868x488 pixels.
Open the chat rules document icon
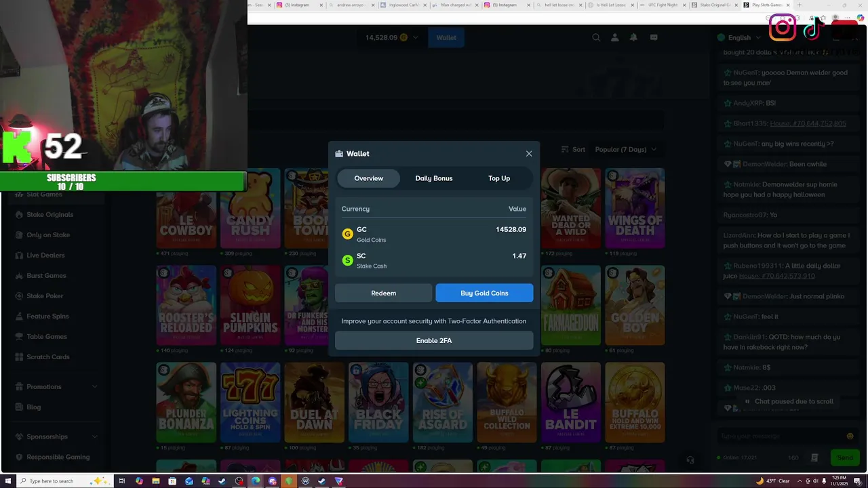click(x=814, y=458)
